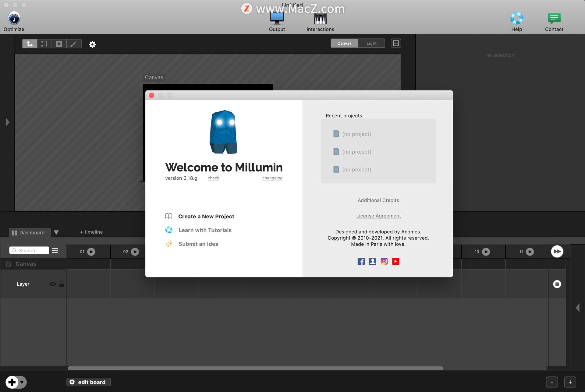This screenshot has height=392, width=585.
Task: Select the move layer tool
Action: click(30, 44)
